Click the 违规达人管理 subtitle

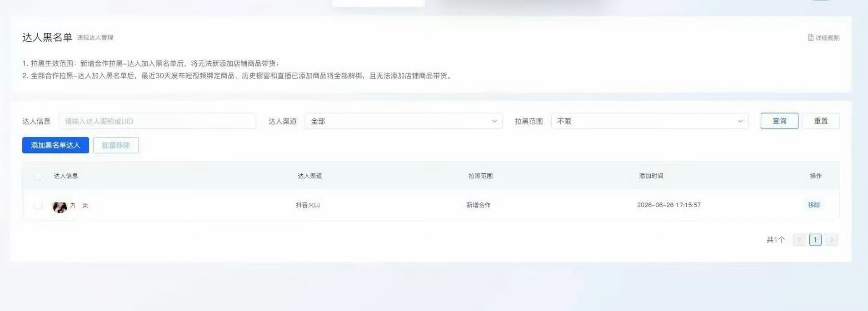pyautogui.click(x=95, y=38)
